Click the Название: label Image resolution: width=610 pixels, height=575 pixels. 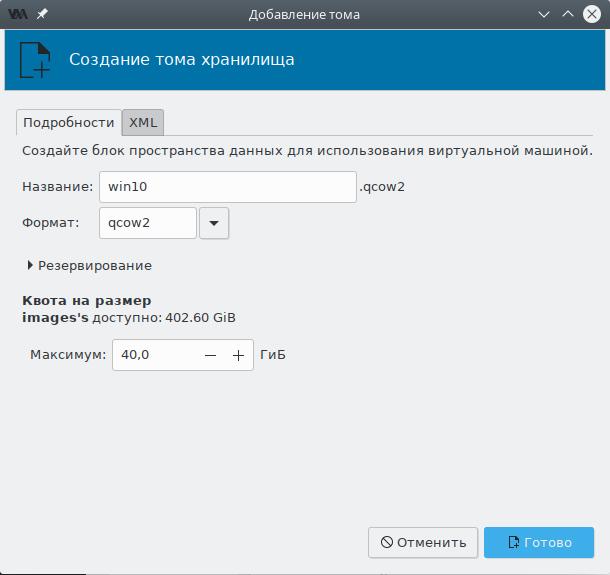(58, 187)
